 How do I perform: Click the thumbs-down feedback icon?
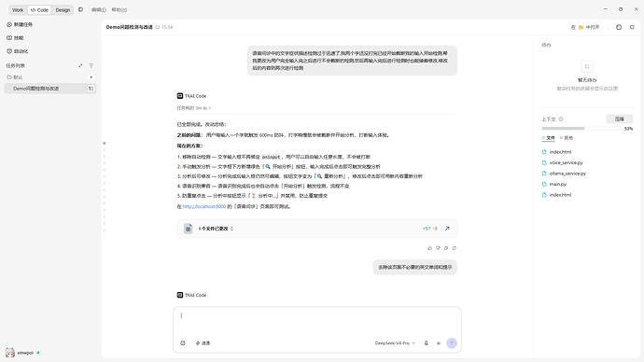click(438, 248)
